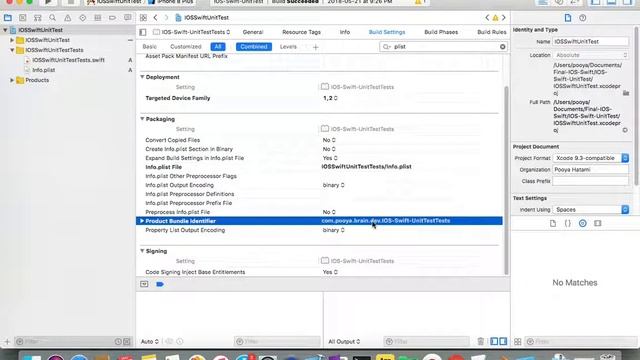Expand Product Bundle Identifier row
Viewport: 640px width, 360px height.
tap(142, 221)
